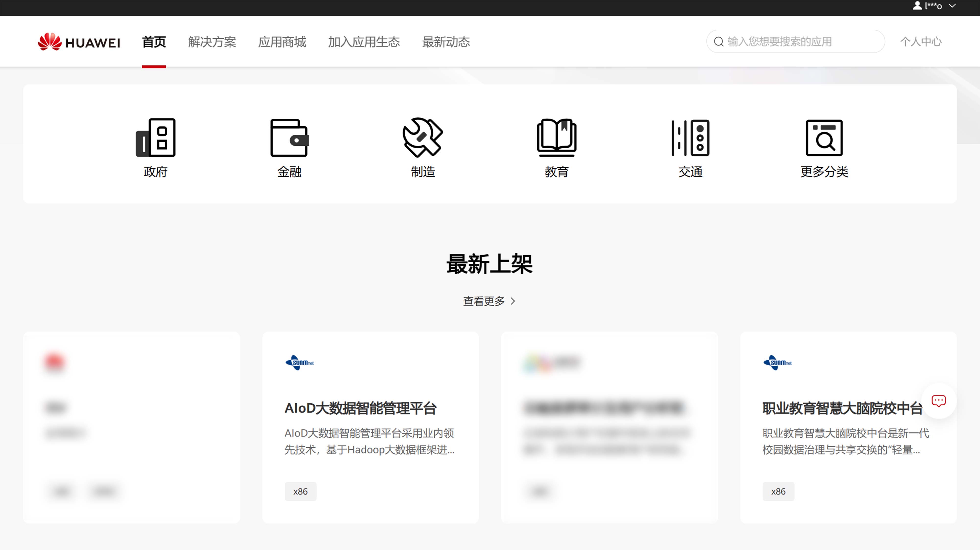Select the 金融 finance wallet icon

289,138
